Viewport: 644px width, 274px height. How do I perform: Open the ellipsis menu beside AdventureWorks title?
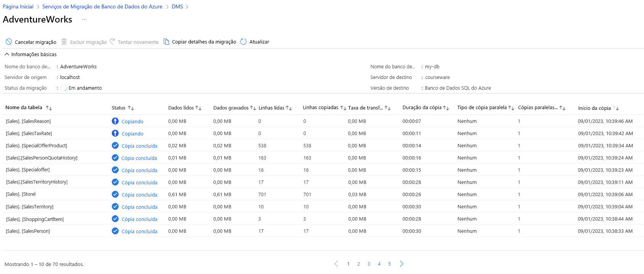click(x=84, y=19)
